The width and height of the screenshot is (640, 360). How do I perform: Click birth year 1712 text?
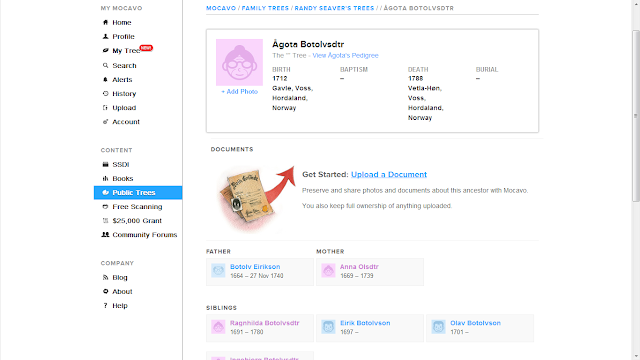280,78
